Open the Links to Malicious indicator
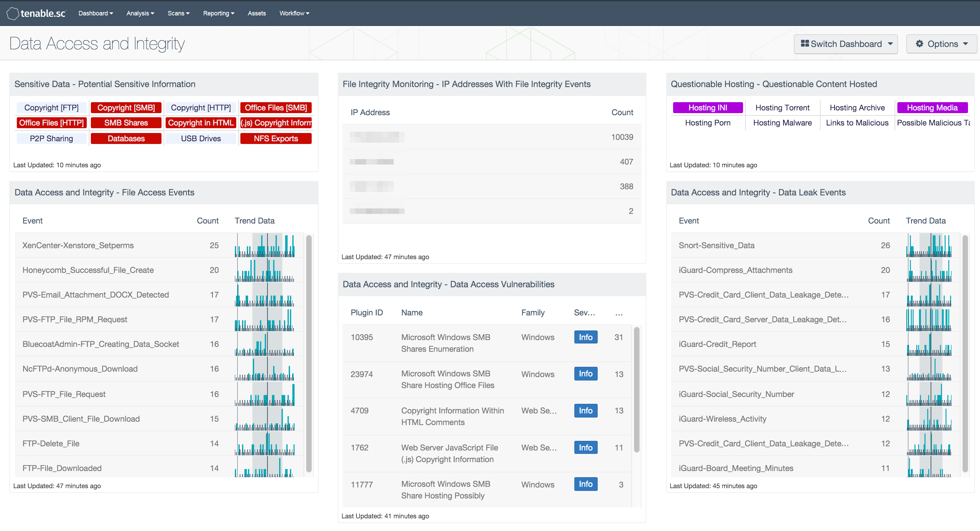The height and width of the screenshot is (531, 980). point(857,123)
